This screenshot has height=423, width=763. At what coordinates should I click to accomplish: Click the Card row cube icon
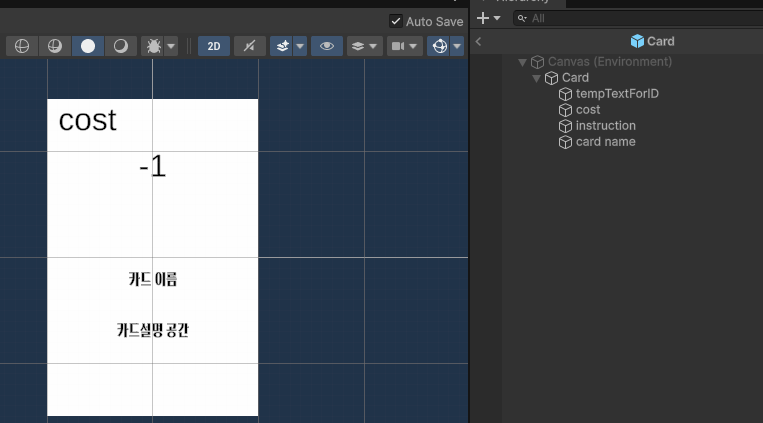(551, 78)
